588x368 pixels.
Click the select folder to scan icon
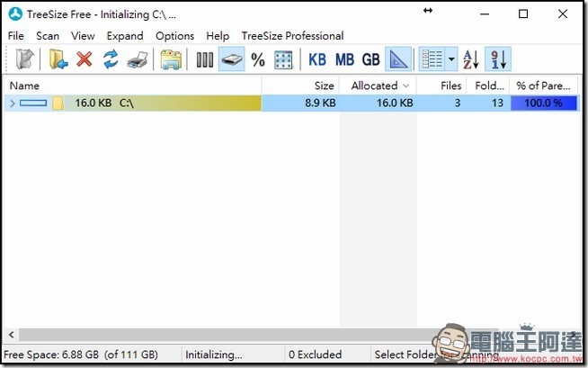(x=58, y=59)
